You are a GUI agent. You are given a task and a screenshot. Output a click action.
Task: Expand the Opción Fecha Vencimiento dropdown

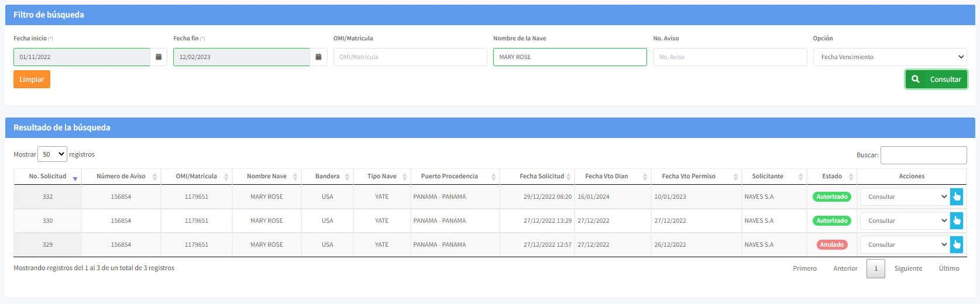click(x=889, y=57)
